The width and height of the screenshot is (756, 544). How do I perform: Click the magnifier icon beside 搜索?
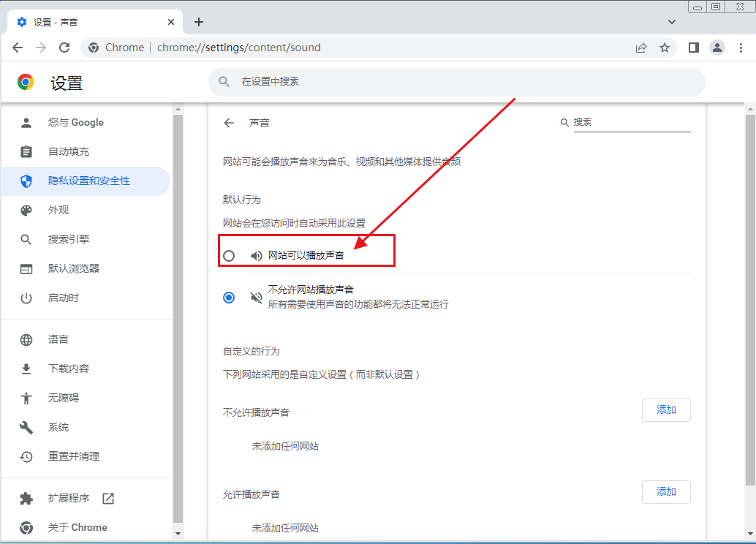pos(564,123)
